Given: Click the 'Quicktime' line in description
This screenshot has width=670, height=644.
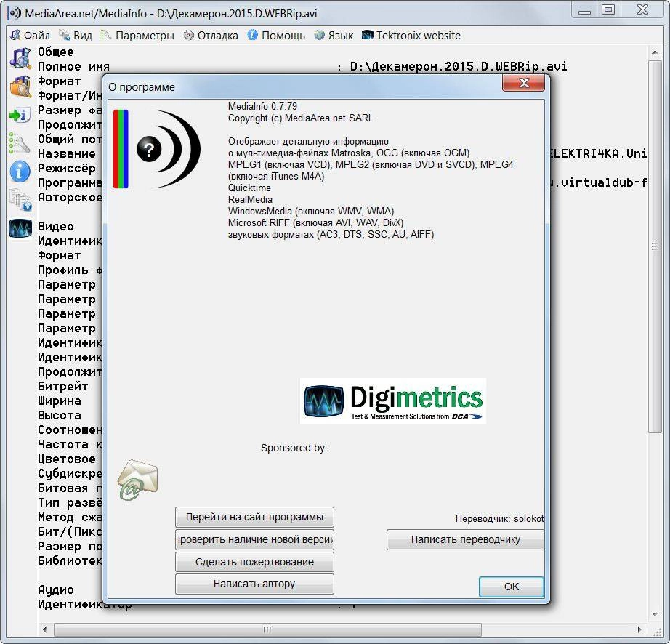Looking at the screenshot, I should pyautogui.click(x=249, y=188).
